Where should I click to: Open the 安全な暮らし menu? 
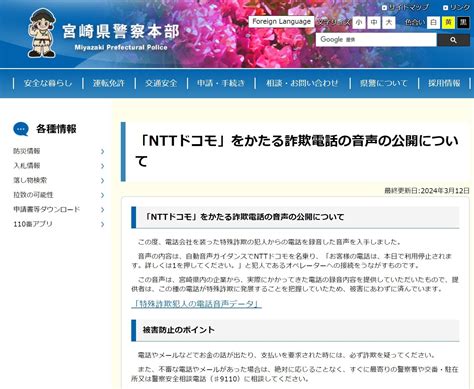pyautogui.click(x=48, y=83)
